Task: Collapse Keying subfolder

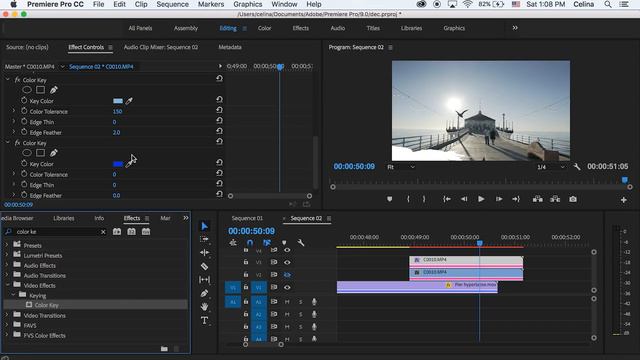Action: (13, 295)
